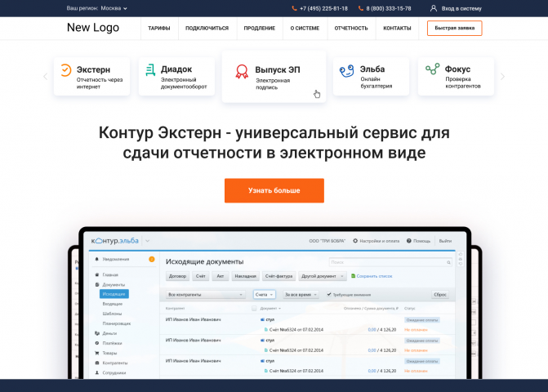Click phone icon beside 8 (800) number
This screenshot has height=392, width=548.
click(x=361, y=8)
